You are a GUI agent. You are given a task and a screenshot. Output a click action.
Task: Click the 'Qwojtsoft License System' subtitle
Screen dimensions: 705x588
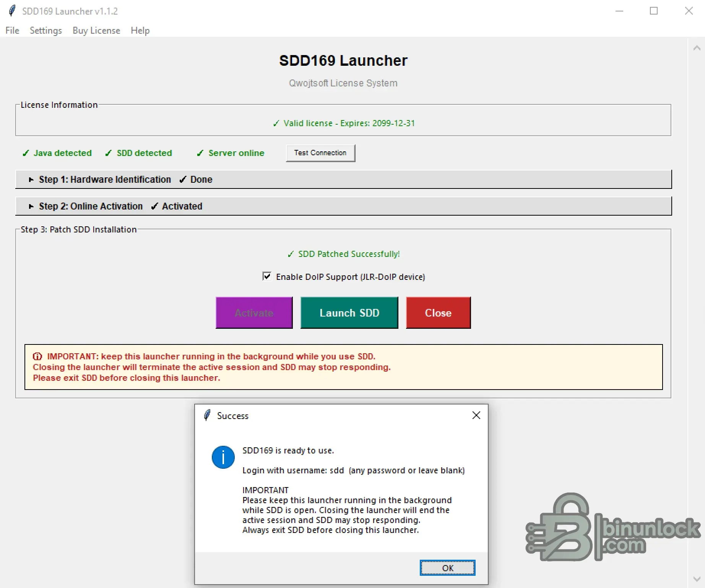[x=343, y=83]
